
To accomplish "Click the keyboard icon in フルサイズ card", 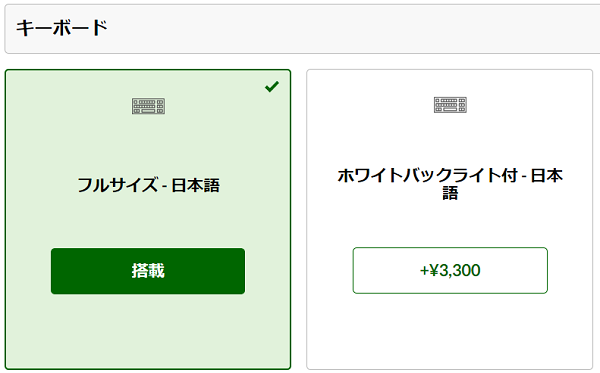I will [x=148, y=106].
